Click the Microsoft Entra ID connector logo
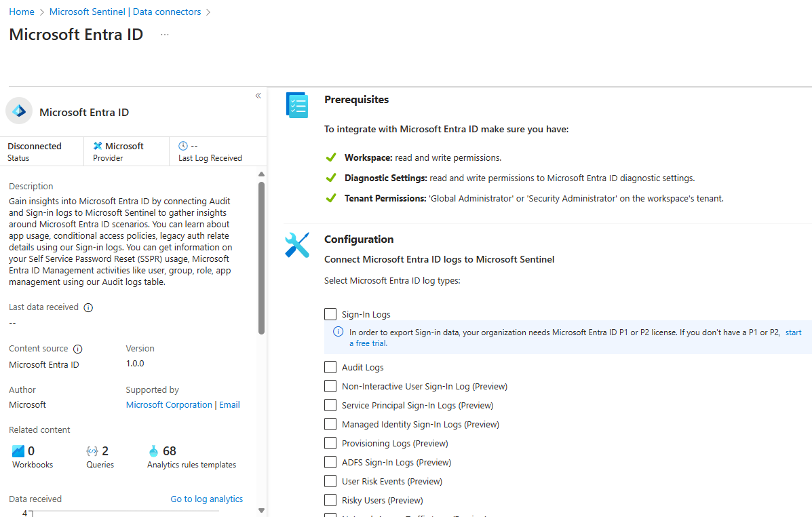The width and height of the screenshot is (812, 517). 18,110
